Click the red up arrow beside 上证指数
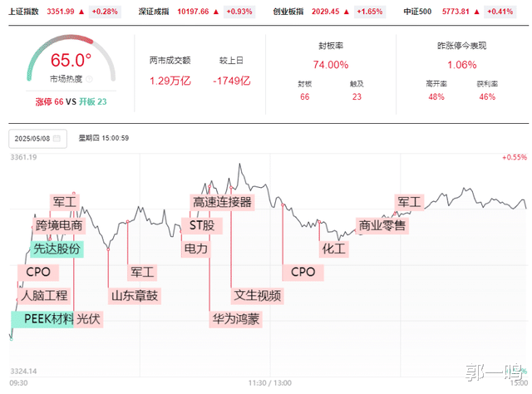This screenshot has height=394, width=532. (x=81, y=12)
